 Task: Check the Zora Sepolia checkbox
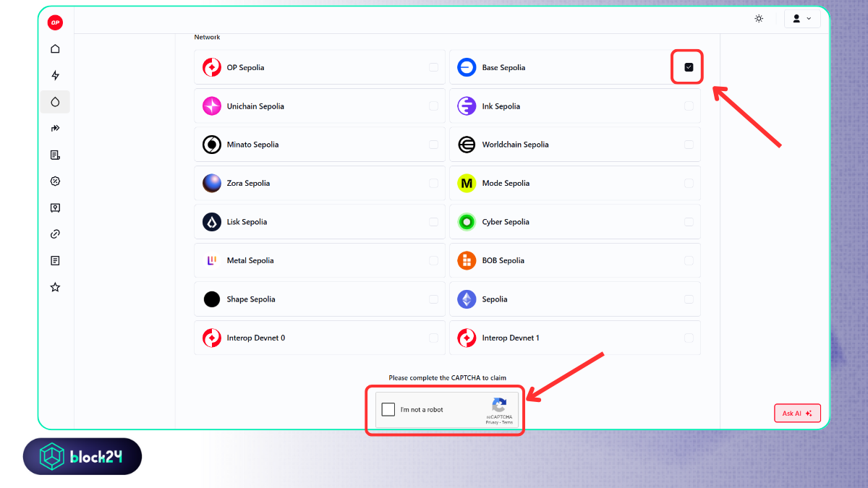(x=433, y=183)
